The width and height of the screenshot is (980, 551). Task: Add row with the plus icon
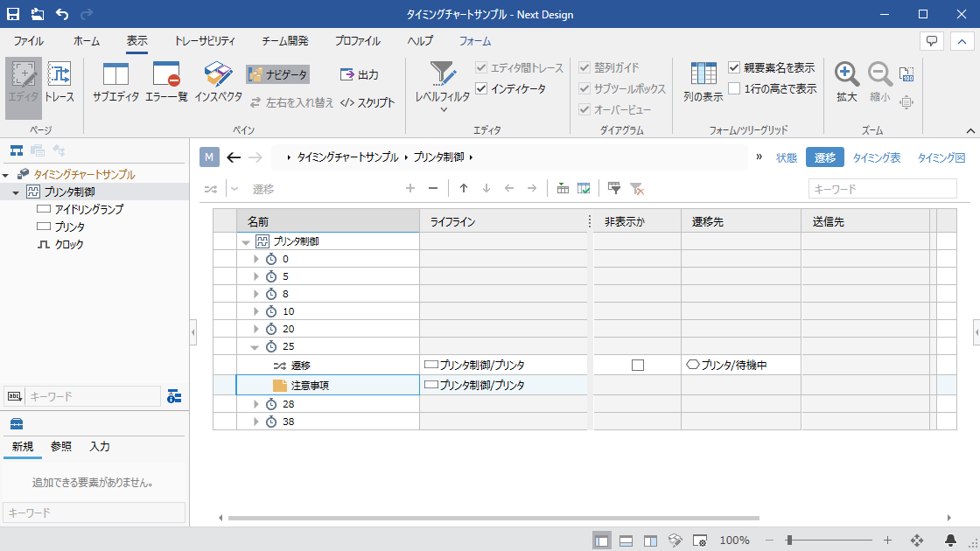410,188
